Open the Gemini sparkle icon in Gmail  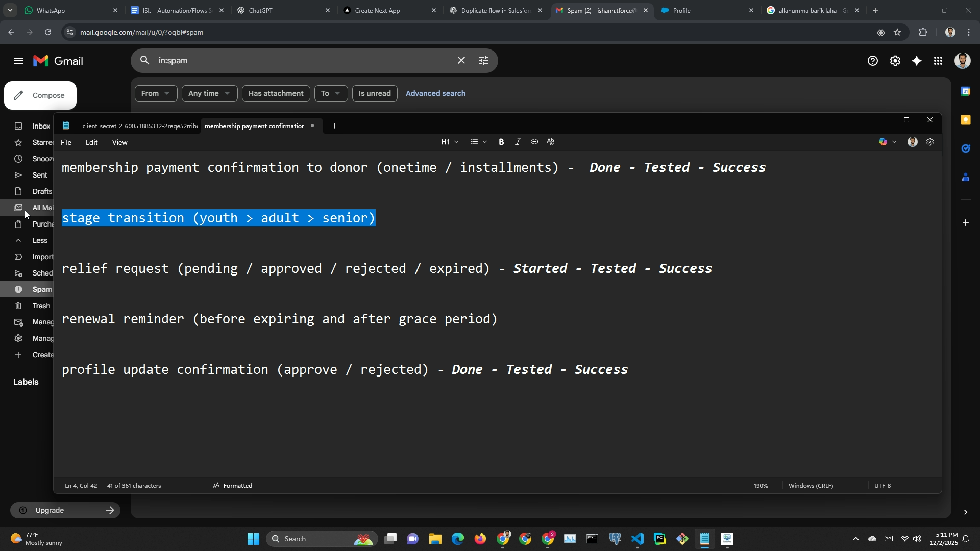(917, 61)
